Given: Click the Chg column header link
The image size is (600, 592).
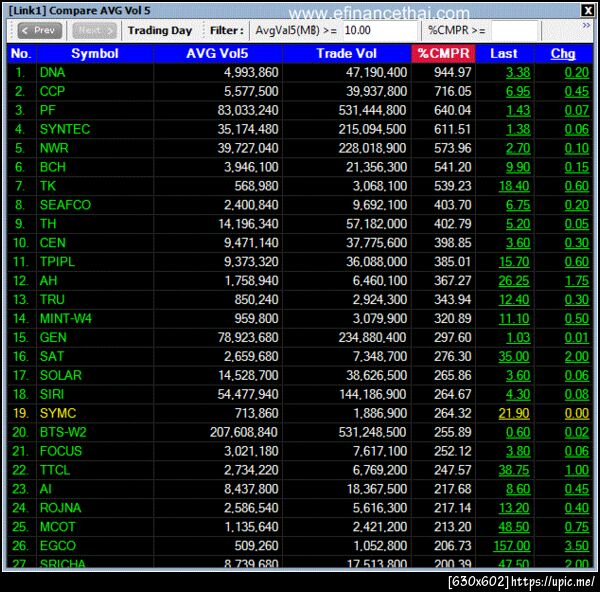Looking at the screenshot, I should 563,54.
